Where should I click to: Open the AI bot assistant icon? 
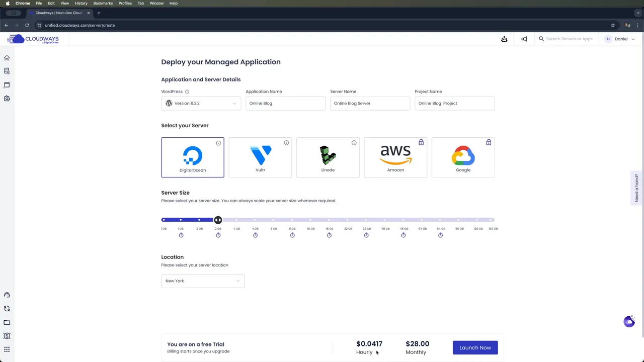pyautogui.click(x=504, y=39)
